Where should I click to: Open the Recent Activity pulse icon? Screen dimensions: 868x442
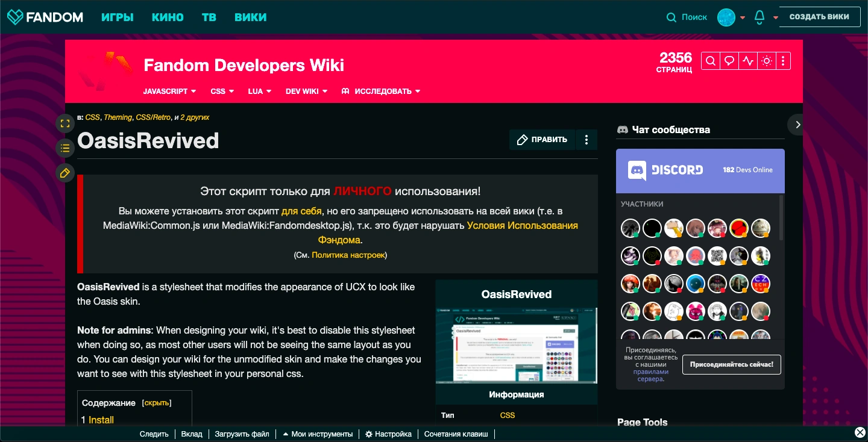point(748,61)
